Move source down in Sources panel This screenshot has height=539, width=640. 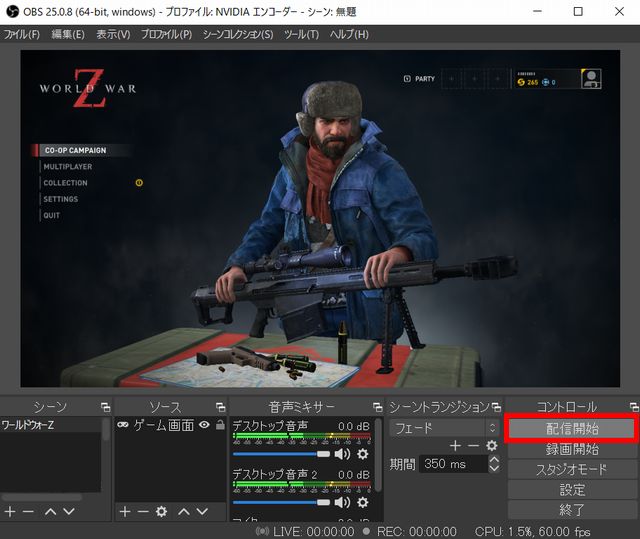tap(202, 511)
